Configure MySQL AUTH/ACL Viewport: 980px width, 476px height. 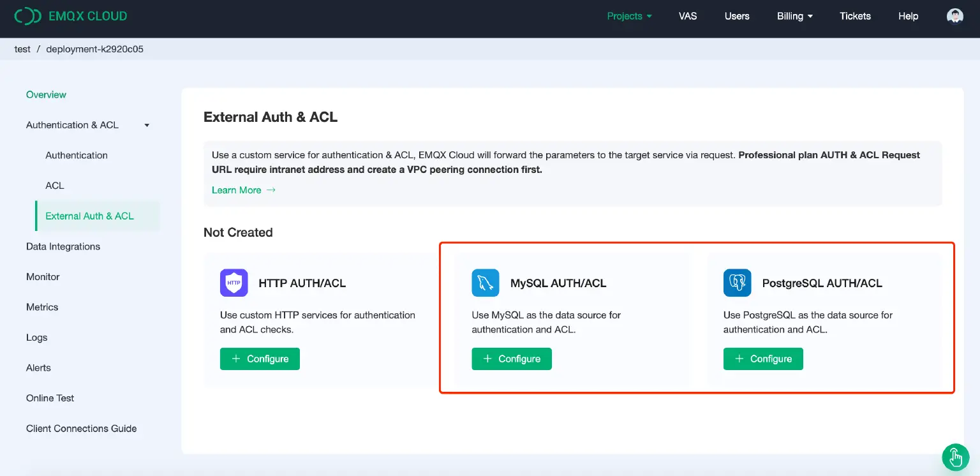(x=512, y=359)
